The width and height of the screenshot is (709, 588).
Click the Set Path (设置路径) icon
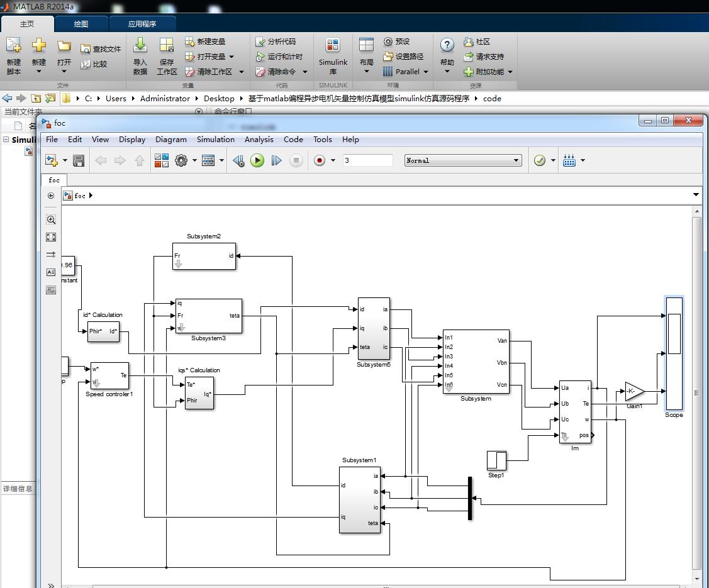[388, 57]
